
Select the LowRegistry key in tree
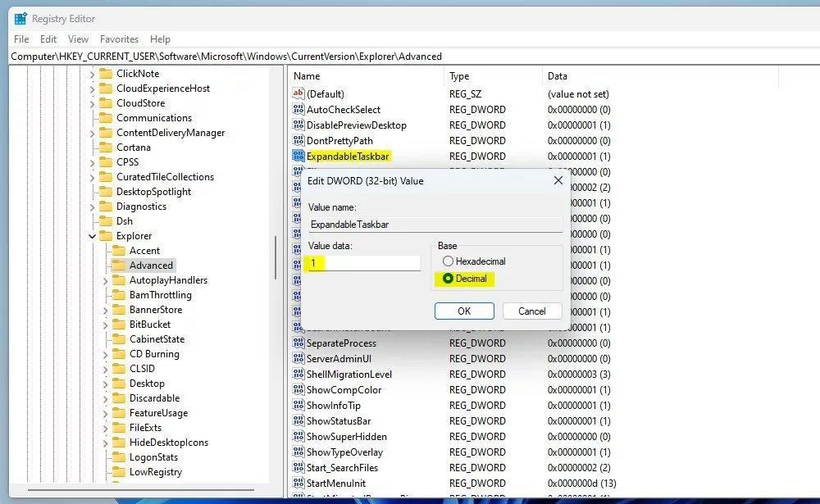156,471
